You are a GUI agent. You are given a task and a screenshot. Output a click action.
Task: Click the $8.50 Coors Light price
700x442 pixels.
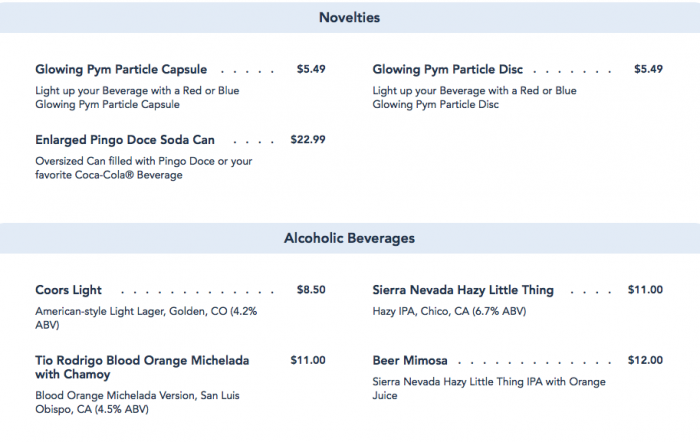click(311, 290)
